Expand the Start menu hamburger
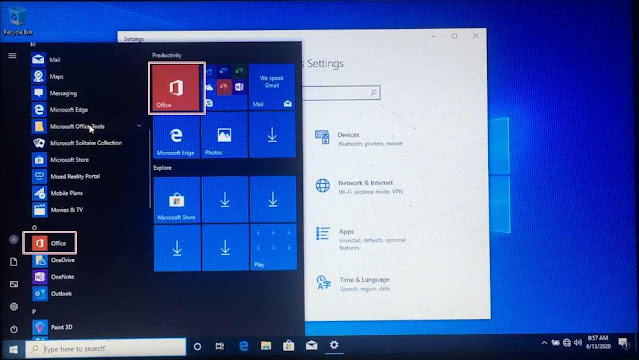 click(13, 55)
